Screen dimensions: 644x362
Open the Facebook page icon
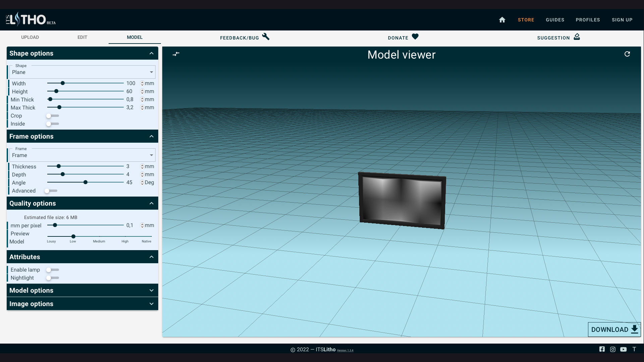click(602, 349)
